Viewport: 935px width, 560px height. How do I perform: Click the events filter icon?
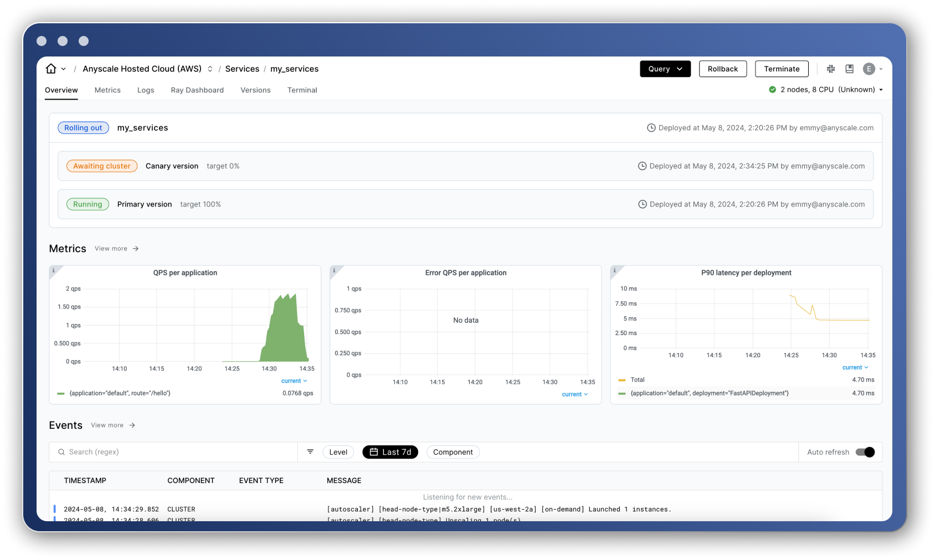(310, 452)
